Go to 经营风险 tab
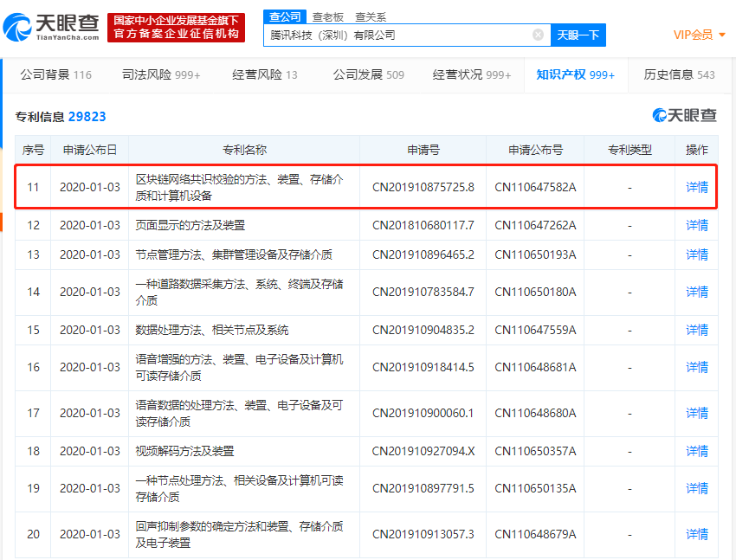 click(x=265, y=75)
